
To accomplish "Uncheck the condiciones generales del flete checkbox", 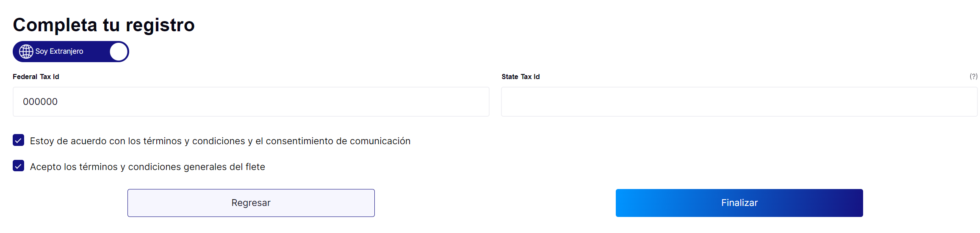I will 18,166.
